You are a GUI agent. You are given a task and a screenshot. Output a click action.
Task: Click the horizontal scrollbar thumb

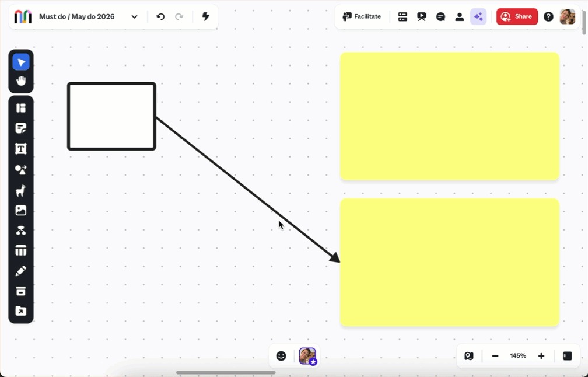coord(226,372)
